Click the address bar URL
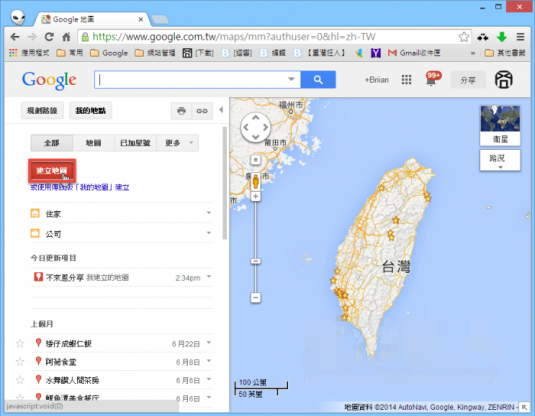Viewport: 535px width, 416px height. pyautogui.click(x=234, y=37)
